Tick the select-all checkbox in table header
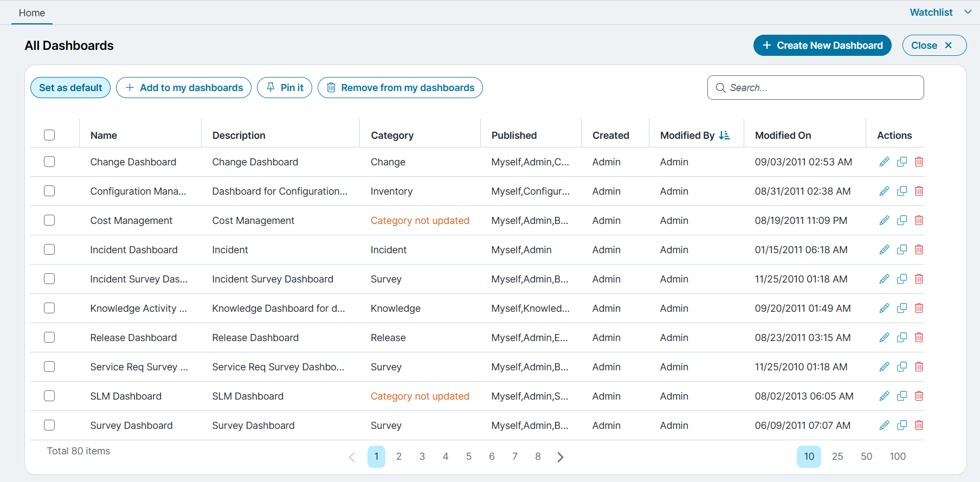 click(49, 135)
